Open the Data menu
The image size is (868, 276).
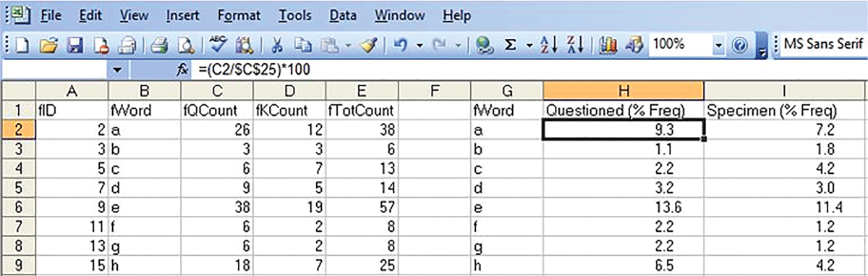pos(343,15)
